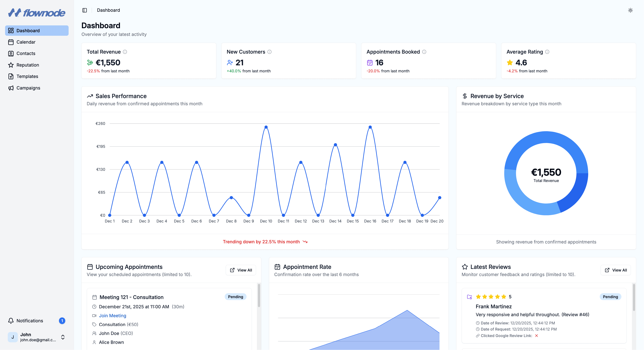Click View All for Latest Reviews
The height and width of the screenshot is (350, 644).
coord(616,270)
